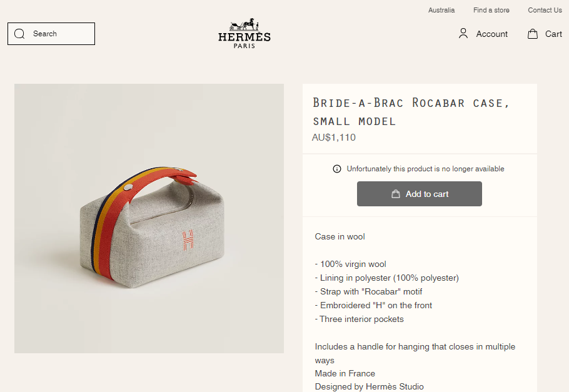Screen dimensions: 569x392
Task: Click the Cart shopping bag icon
Action: 533,34
